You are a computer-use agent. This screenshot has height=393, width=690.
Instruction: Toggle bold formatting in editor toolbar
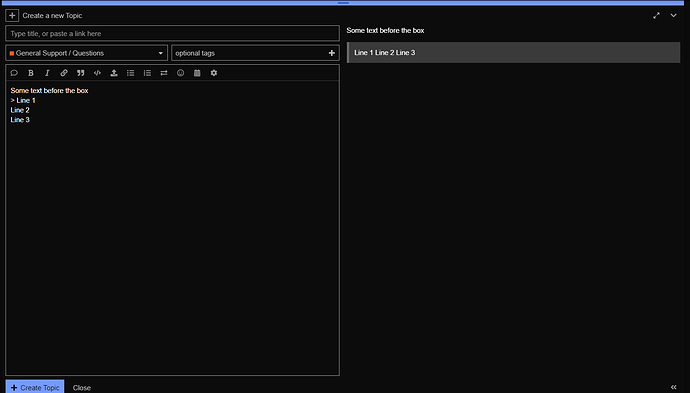31,73
